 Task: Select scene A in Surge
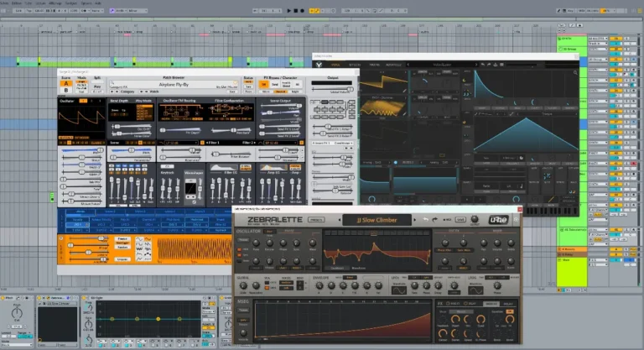coord(65,83)
